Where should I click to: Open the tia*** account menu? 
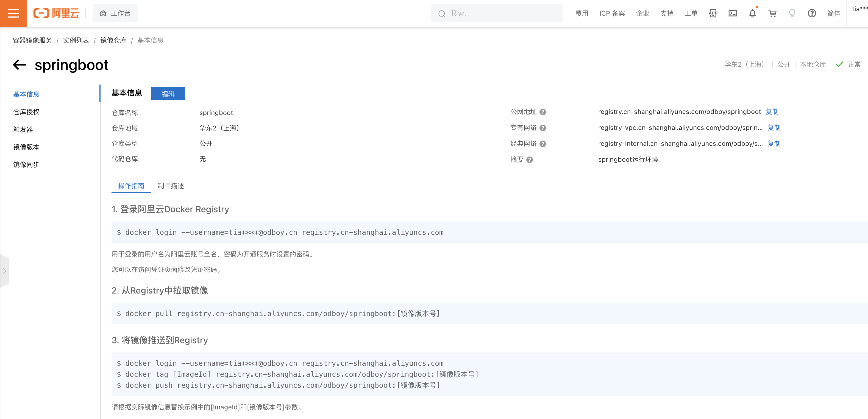pos(859,9)
